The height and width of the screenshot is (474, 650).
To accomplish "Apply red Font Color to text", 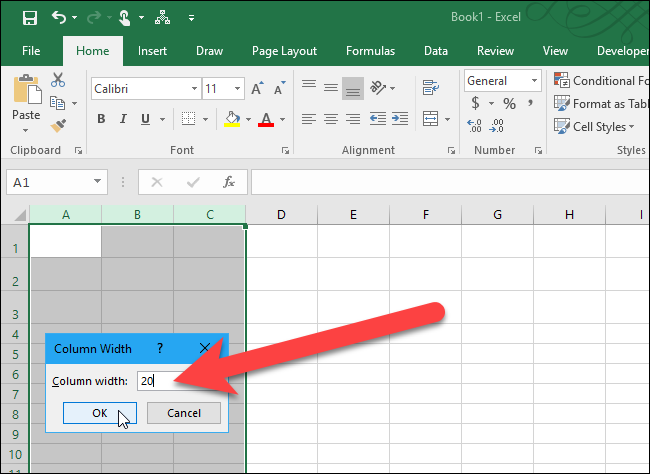I will point(266,119).
